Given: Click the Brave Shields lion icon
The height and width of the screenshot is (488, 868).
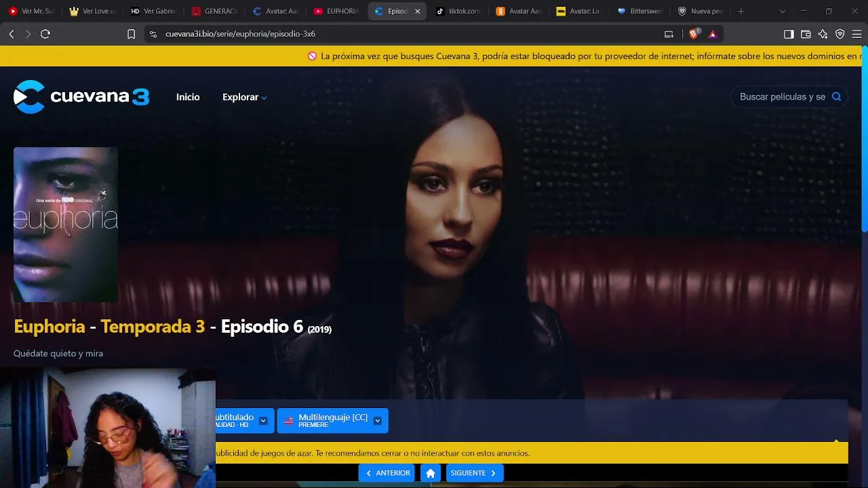Looking at the screenshot, I should tap(694, 34).
